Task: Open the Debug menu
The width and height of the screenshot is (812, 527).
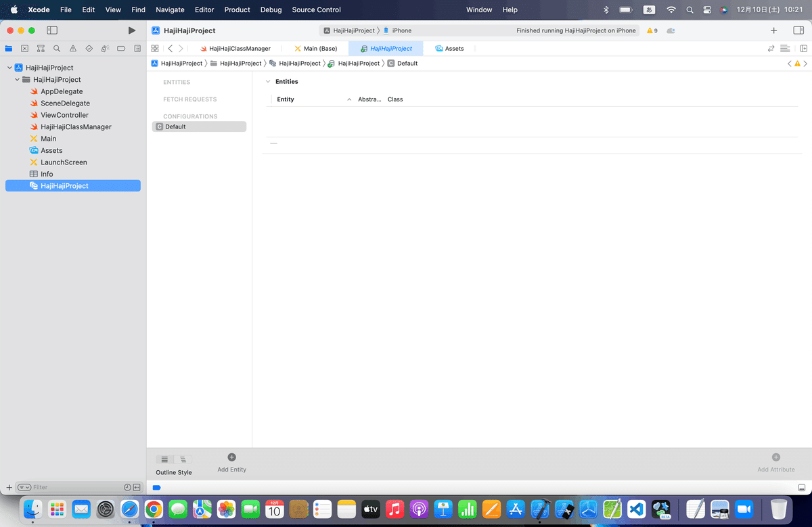Action: [271, 9]
